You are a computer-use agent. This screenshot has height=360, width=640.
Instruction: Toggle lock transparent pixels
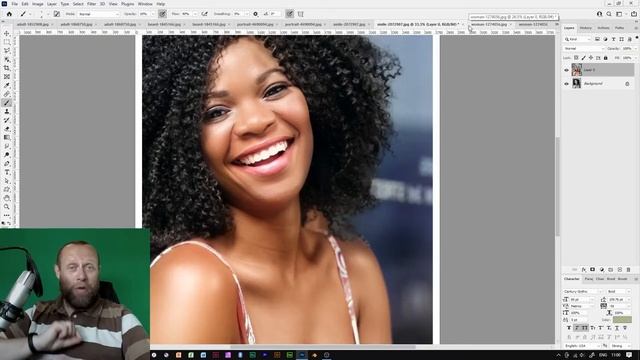click(x=576, y=58)
